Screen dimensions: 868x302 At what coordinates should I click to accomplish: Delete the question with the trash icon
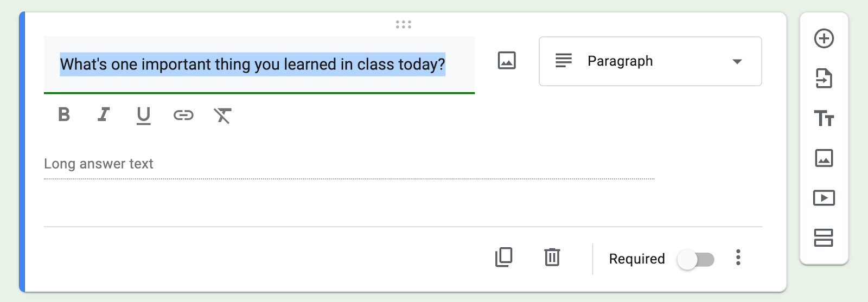tap(552, 257)
